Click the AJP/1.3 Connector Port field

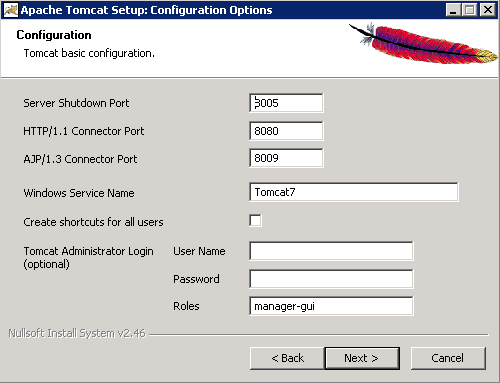pos(286,158)
